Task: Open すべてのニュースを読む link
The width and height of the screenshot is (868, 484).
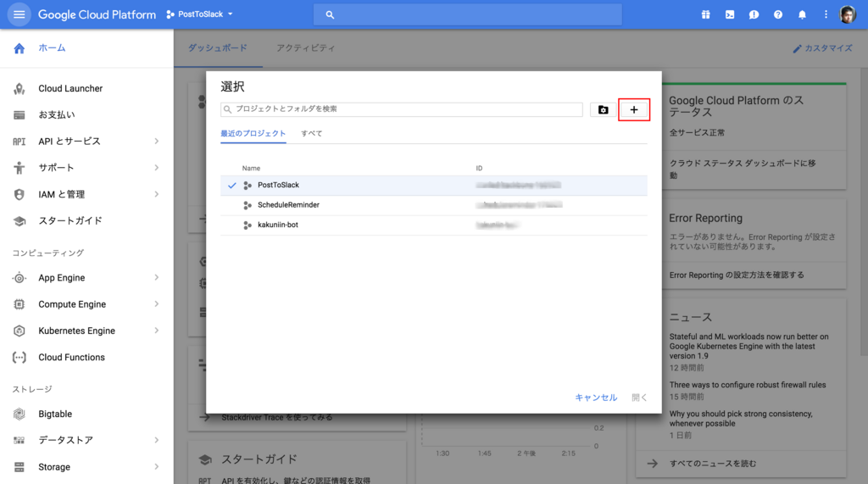Action: pos(712,464)
